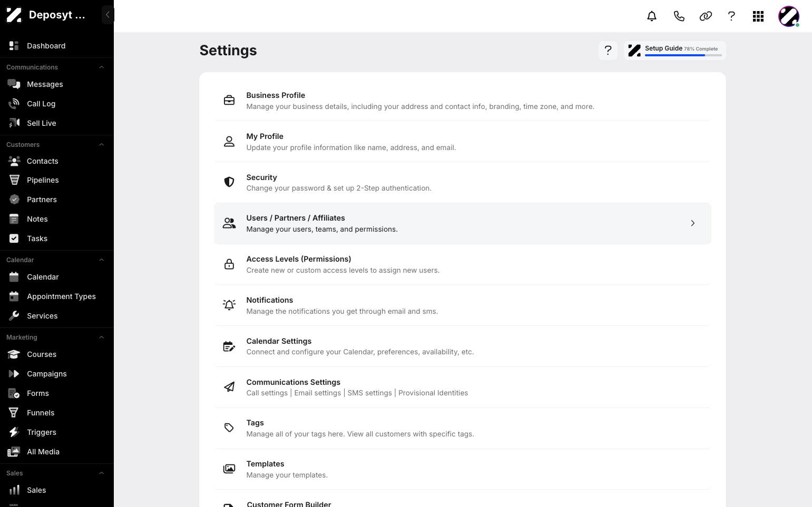Open Access Levels (Permissions) settings
The width and height of the screenshot is (812, 507).
coord(463,264)
